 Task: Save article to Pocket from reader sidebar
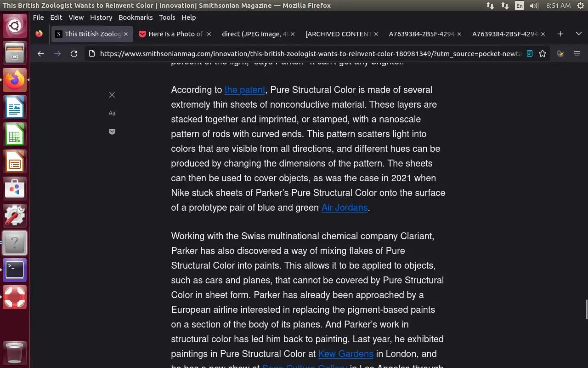tap(112, 132)
